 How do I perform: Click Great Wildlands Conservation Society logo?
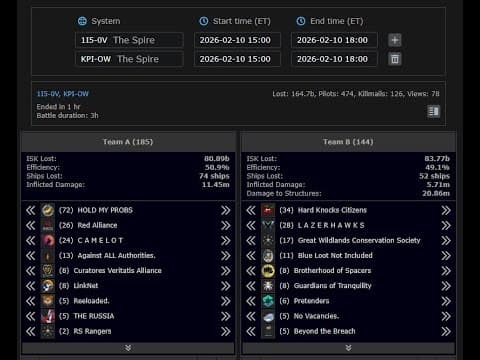[x=268, y=240]
